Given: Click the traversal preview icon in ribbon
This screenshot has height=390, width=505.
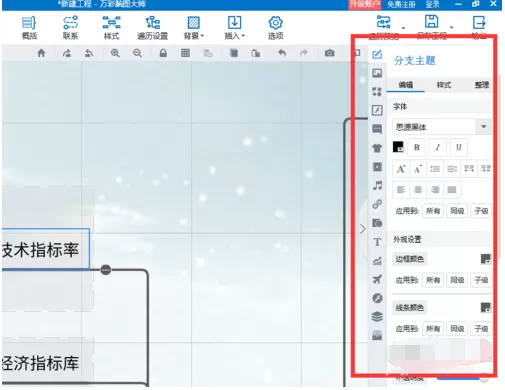Looking at the screenshot, I should click(383, 22).
